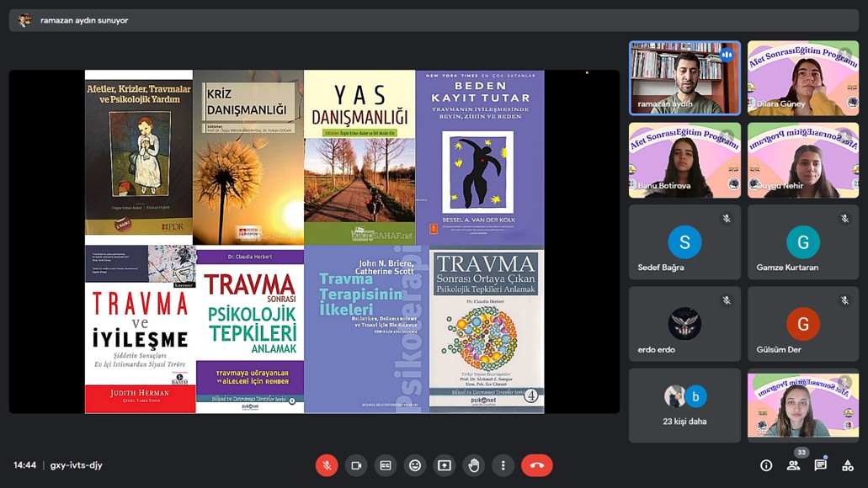Click the 'Afetler, Krizler, Travmalar' book cover
Image resolution: width=868 pixels, height=488 pixels.
[x=139, y=157]
